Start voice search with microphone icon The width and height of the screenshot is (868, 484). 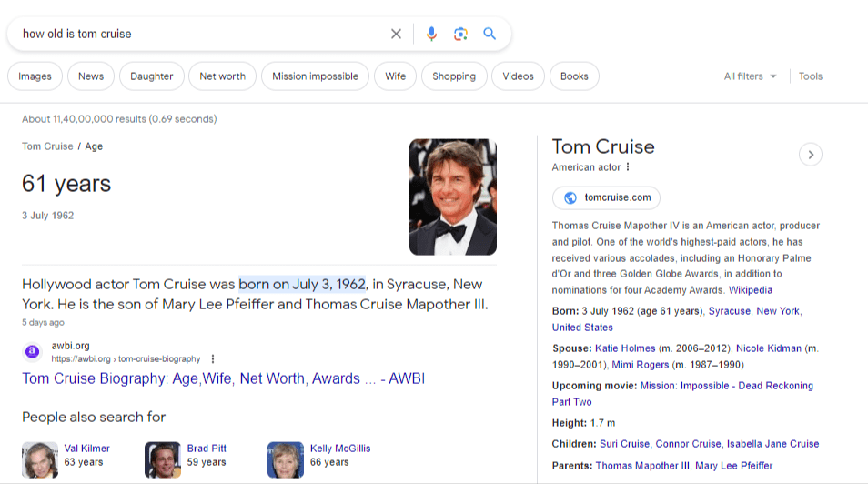click(431, 34)
